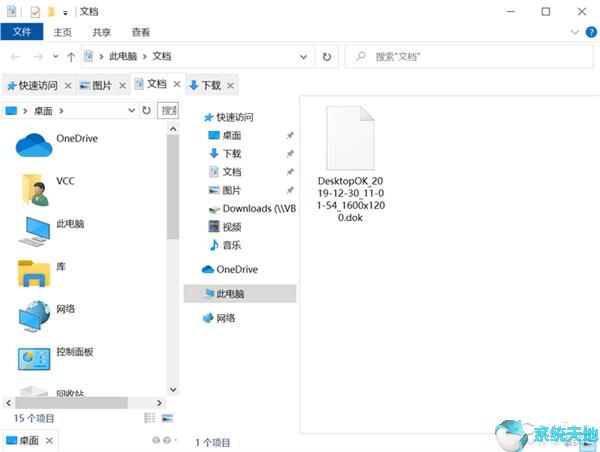The image size is (600, 452).
Task: Close the 下载 tab
Action: click(230, 85)
